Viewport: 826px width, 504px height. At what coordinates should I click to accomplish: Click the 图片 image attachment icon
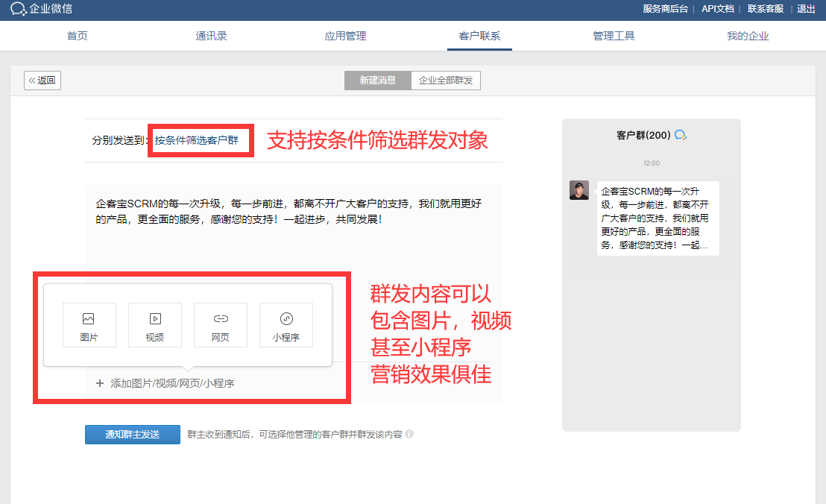click(x=89, y=319)
